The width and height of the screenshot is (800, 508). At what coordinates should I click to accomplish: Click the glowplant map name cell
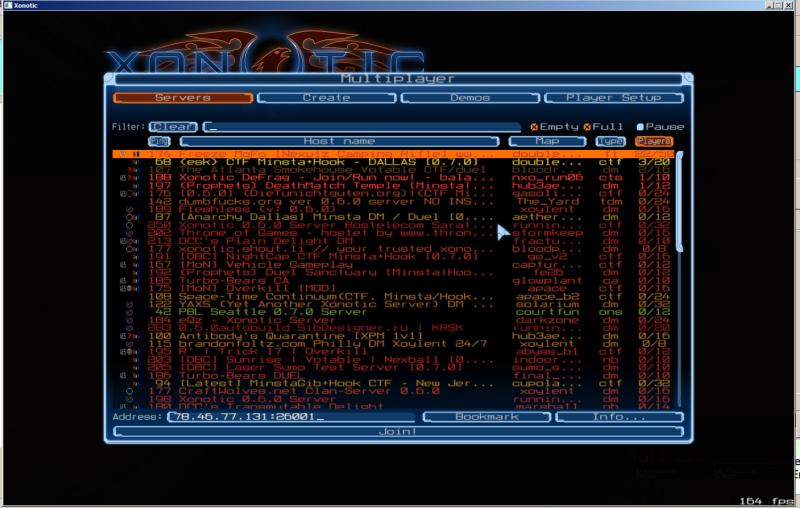pyautogui.click(x=547, y=280)
